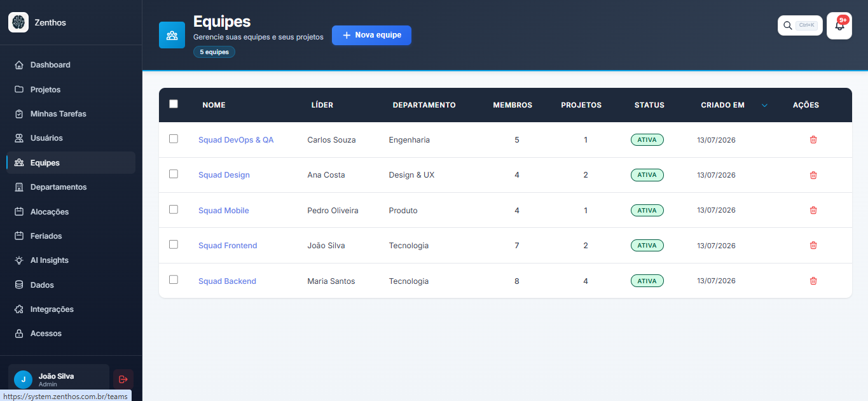
Task: Toggle the select-all checkbox in table header
Action: click(x=174, y=104)
